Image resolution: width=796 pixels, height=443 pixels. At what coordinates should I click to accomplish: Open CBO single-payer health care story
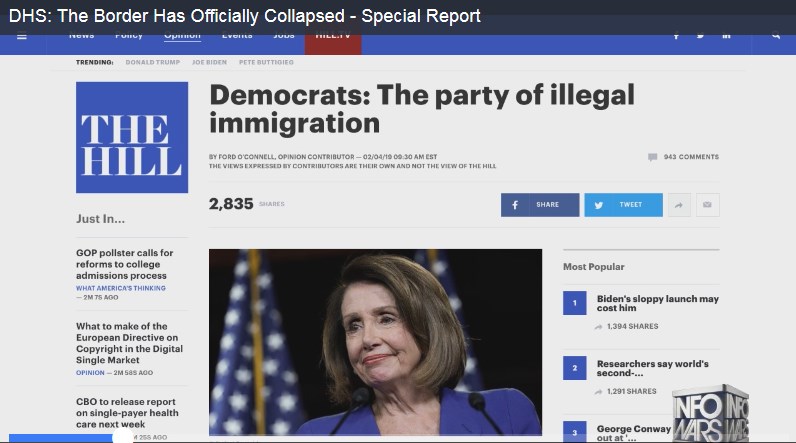click(x=127, y=413)
